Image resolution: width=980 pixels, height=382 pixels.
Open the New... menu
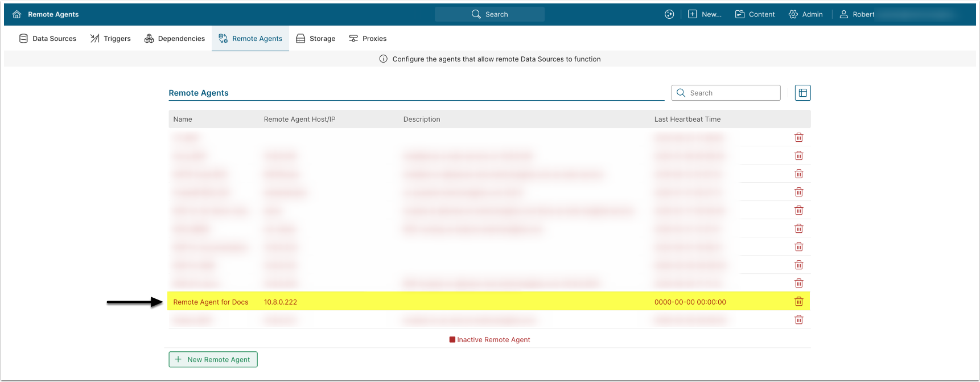705,14
